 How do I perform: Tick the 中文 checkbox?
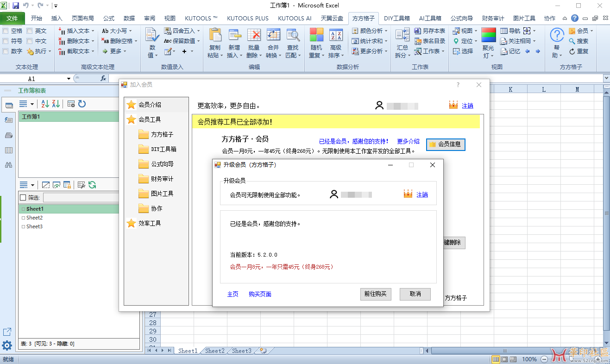point(30,41)
